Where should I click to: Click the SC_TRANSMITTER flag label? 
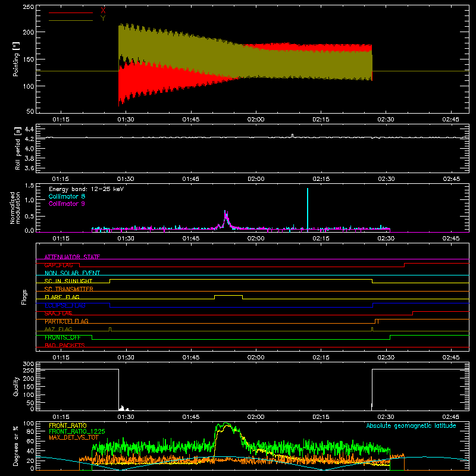(x=69, y=289)
